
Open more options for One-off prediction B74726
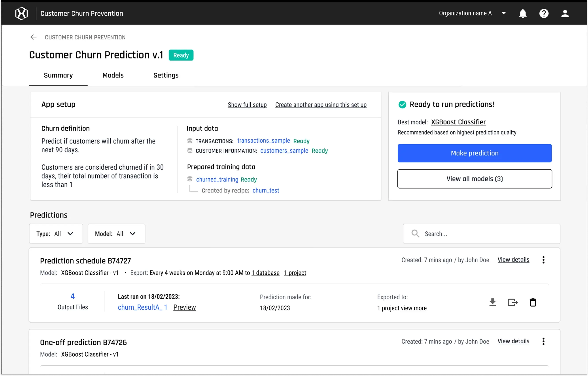[544, 341]
